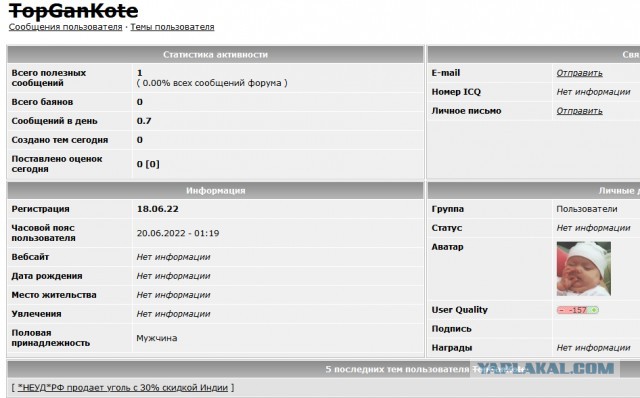The height and width of the screenshot is (398, 640).
Task: Click the 'Пользователи' group value
Action: point(587,209)
